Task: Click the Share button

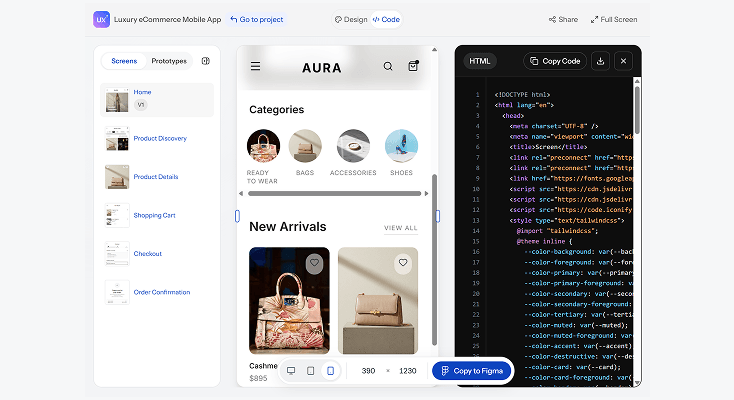Action: pos(563,20)
